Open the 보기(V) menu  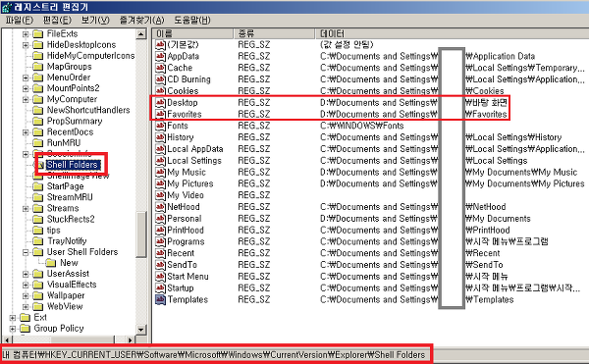95,20
